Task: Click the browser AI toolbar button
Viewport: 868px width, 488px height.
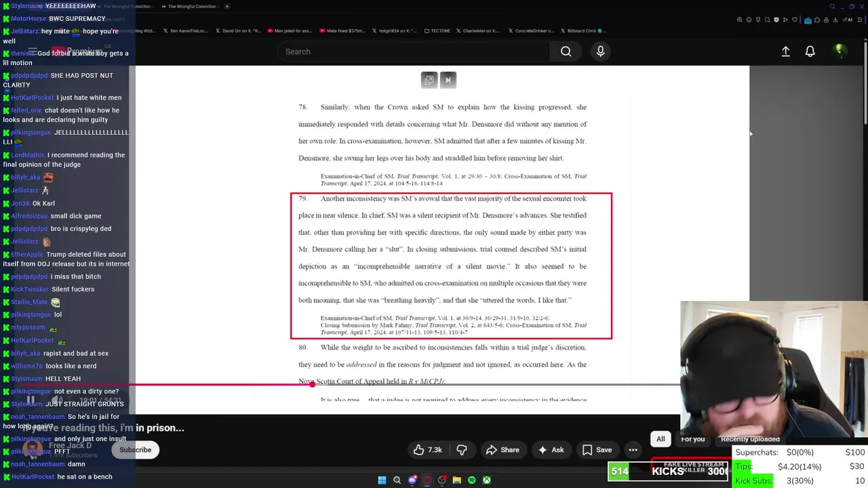Action: tap(848, 20)
